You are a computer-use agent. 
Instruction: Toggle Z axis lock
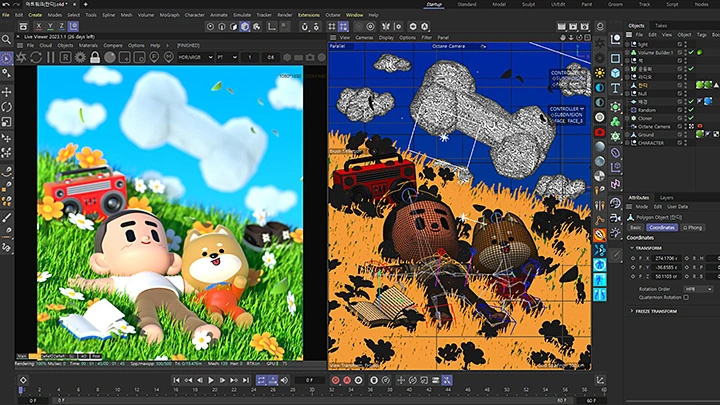click(62, 27)
